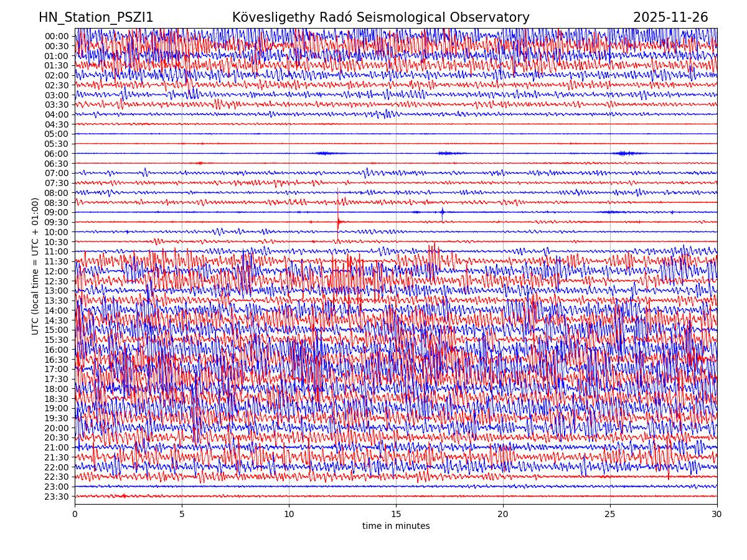Select the 16:30 row time label
The image size is (747, 560).
click(x=56, y=360)
